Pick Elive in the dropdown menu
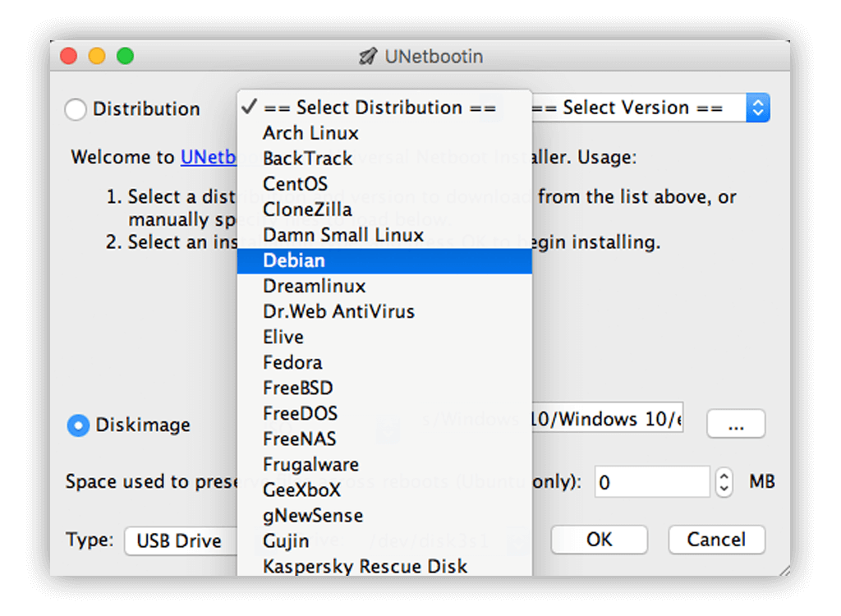 [384, 337]
